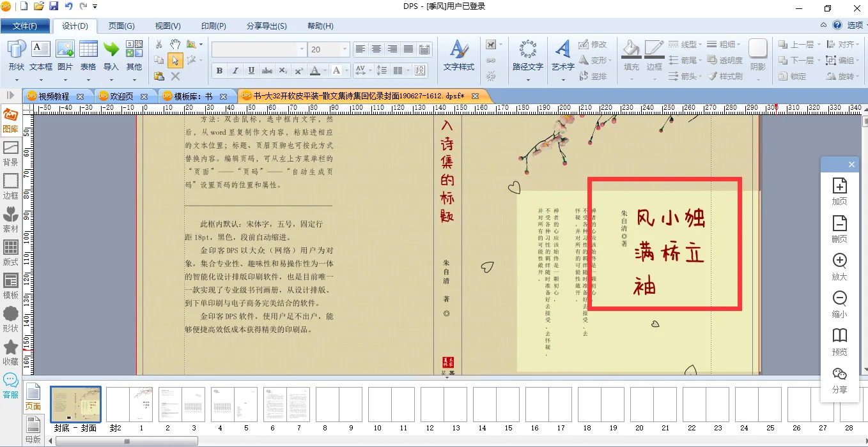Image resolution: width=868 pixels, height=447 pixels.
Task: Open 收藏 favorites in the left sidebar
Action: pyautogui.click(x=10, y=352)
